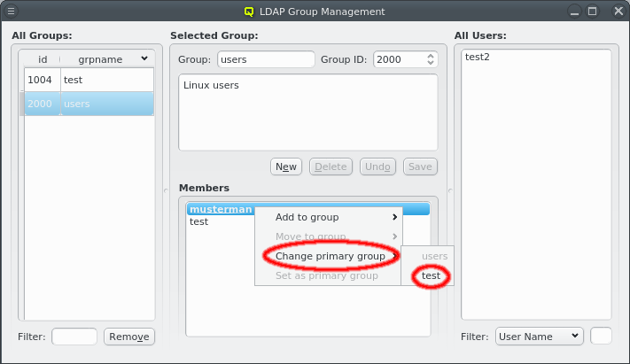The width and height of the screenshot is (630, 364).
Task: Click the grpname column sort arrow
Action: 144,58
